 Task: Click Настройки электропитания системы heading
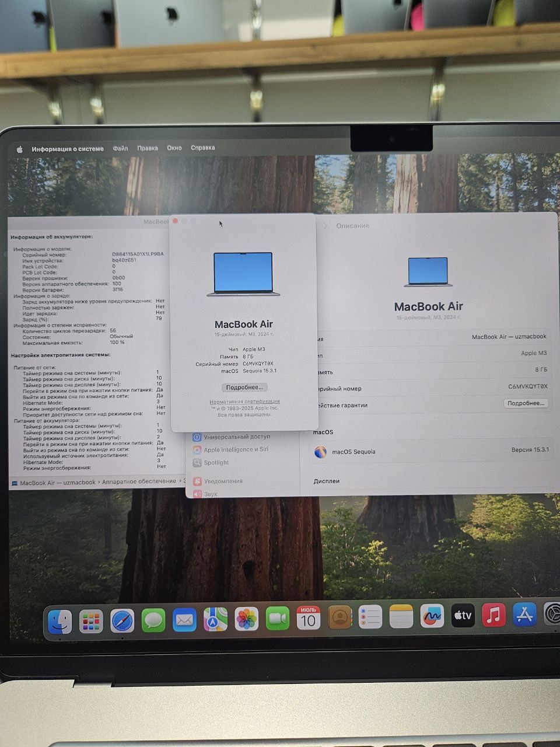tap(61, 355)
